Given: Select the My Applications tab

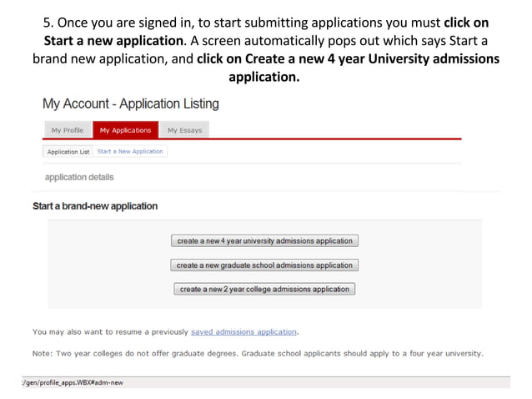Looking at the screenshot, I should point(125,130).
